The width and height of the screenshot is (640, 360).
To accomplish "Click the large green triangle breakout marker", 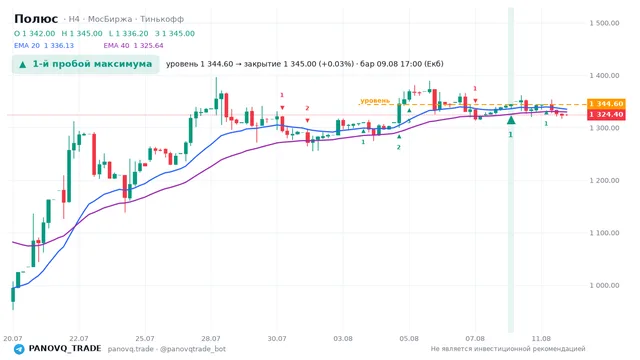I will point(511,120).
